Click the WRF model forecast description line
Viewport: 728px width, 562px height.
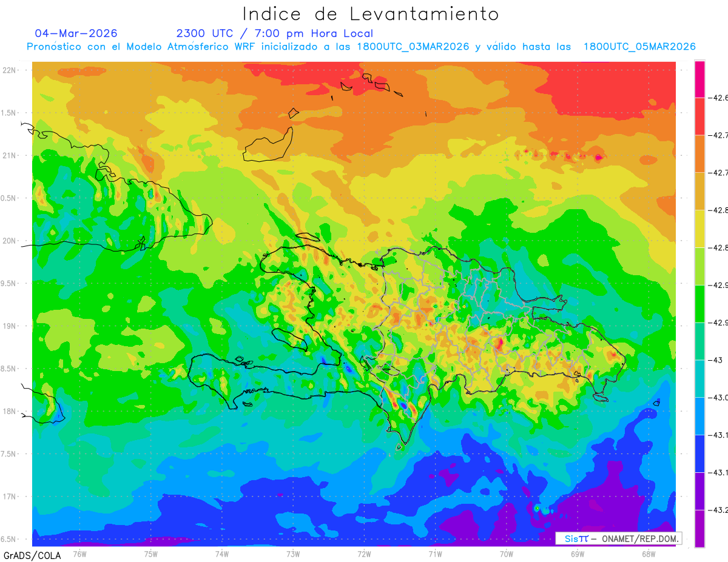[x=361, y=47]
